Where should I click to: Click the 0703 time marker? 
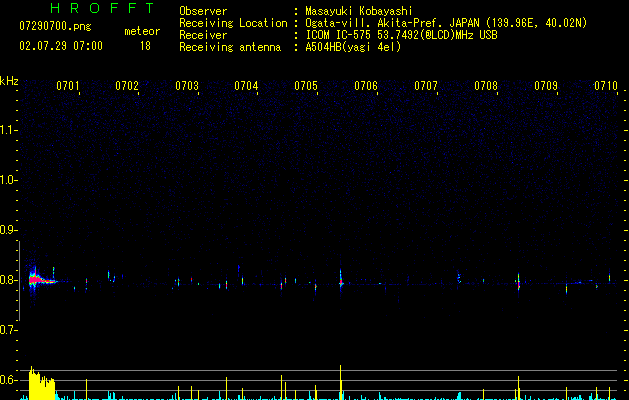(x=187, y=85)
